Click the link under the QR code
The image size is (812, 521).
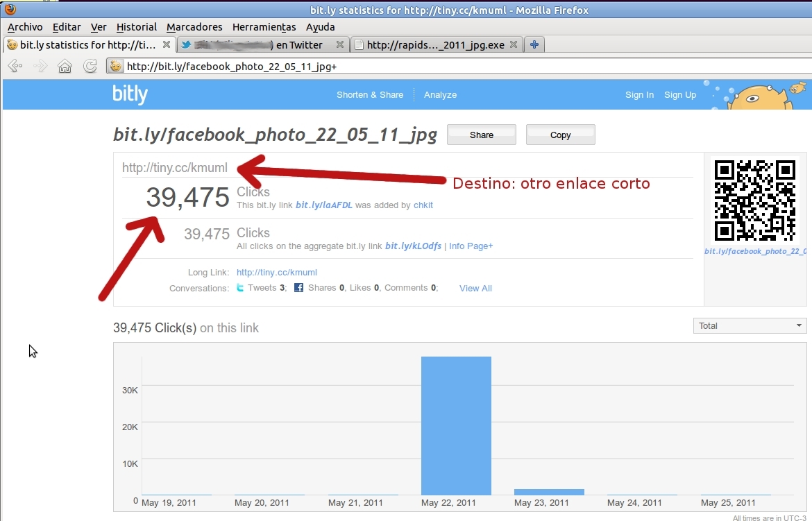tap(755, 252)
